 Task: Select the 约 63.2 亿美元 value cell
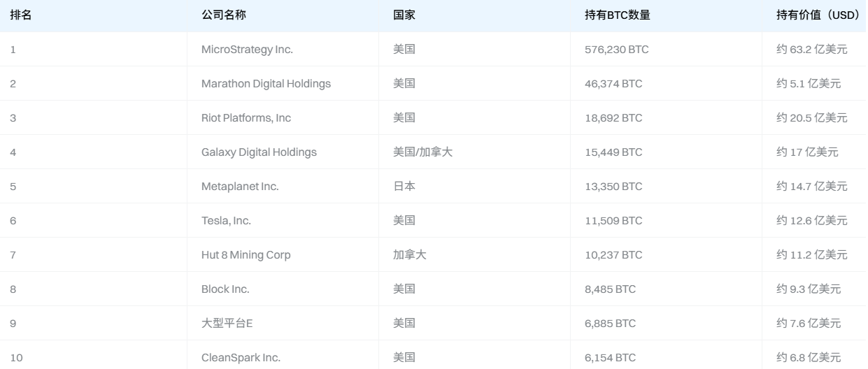click(x=811, y=50)
